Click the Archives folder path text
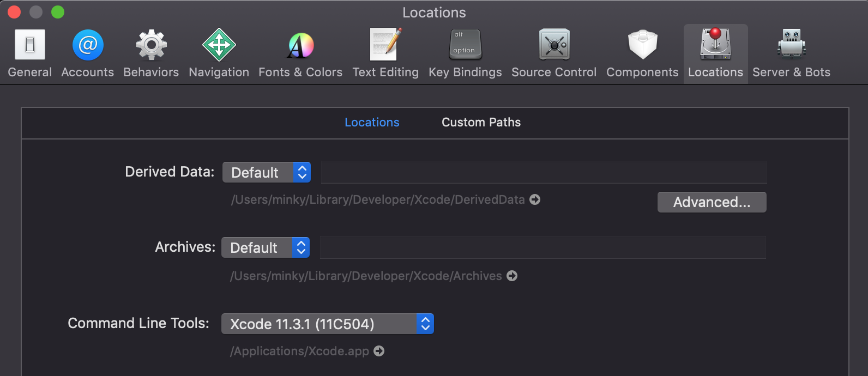The height and width of the screenshot is (376, 868). click(x=366, y=276)
